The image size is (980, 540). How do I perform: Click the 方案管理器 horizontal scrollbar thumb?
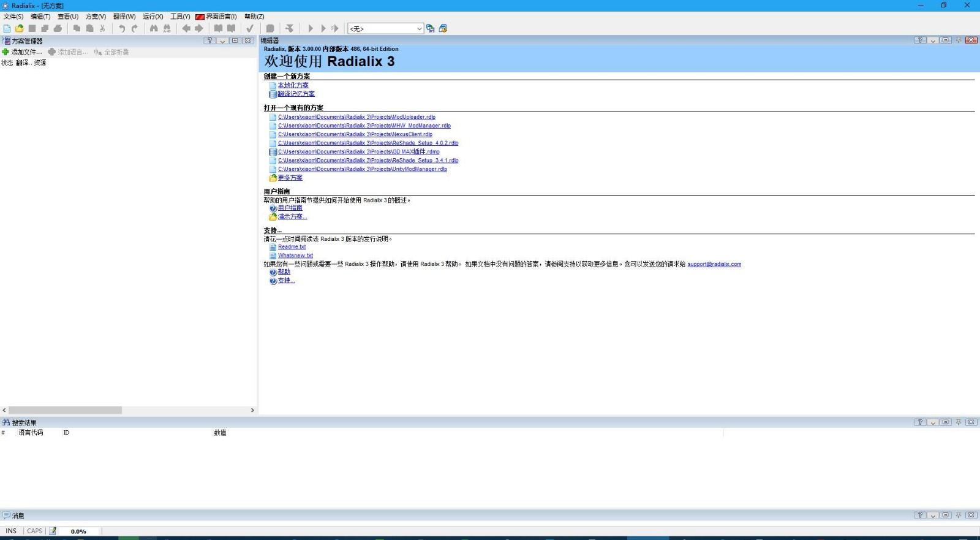(65, 410)
